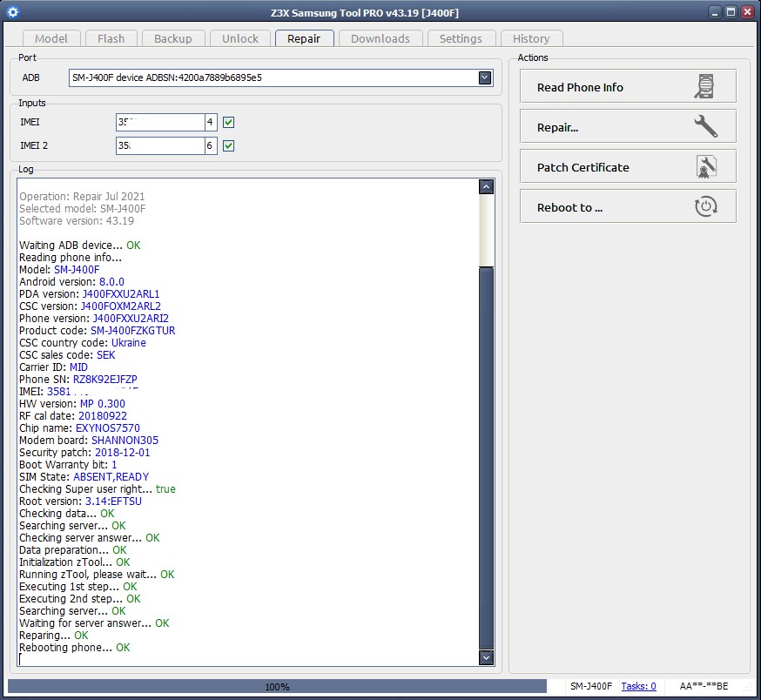Open the Tasks: 0 link
761x700 pixels.
[x=638, y=686]
